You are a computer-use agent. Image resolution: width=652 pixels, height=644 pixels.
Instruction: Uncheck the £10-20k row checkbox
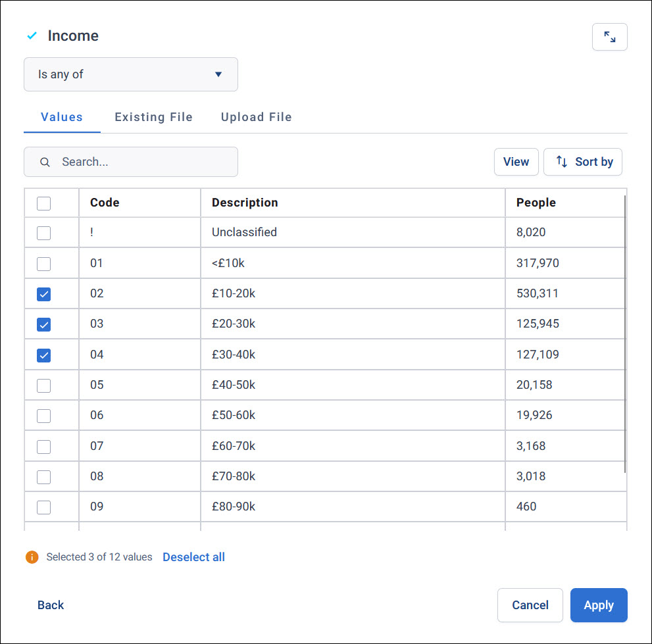point(43,294)
